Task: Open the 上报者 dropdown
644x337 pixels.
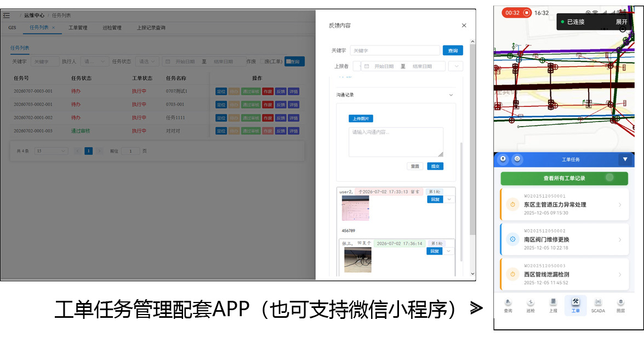Action: 356,66
